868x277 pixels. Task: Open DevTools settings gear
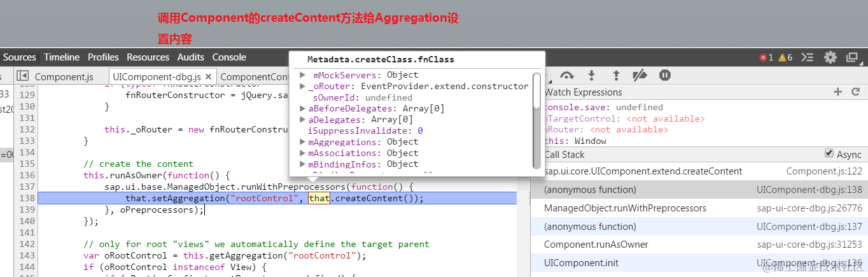830,57
